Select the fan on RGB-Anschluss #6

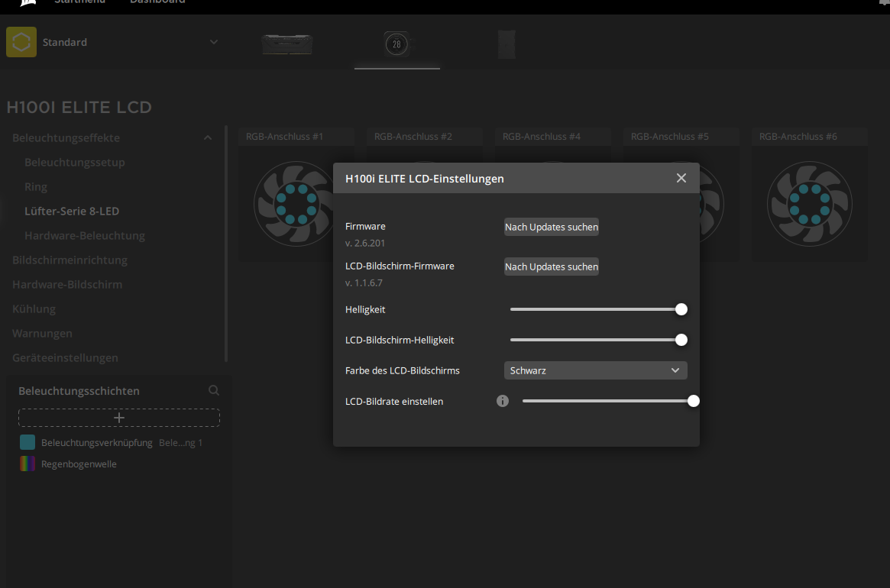pos(809,204)
